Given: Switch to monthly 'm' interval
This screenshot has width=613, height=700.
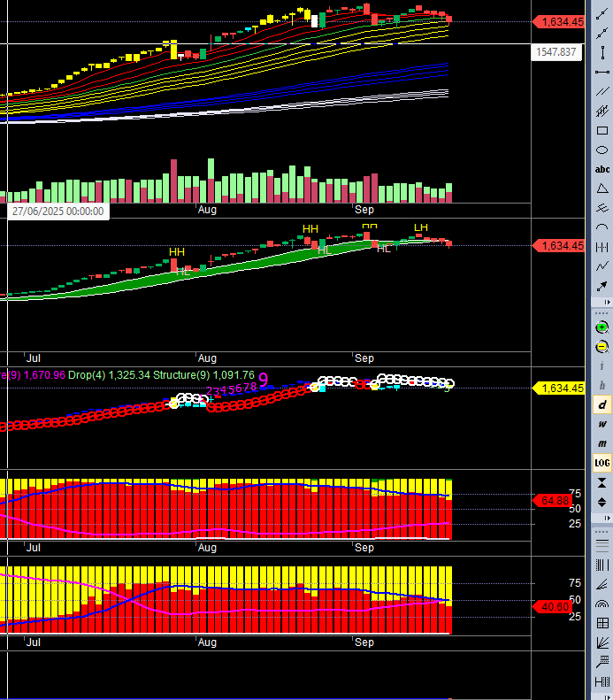Looking at the screenshot, I should coord(602,443).
